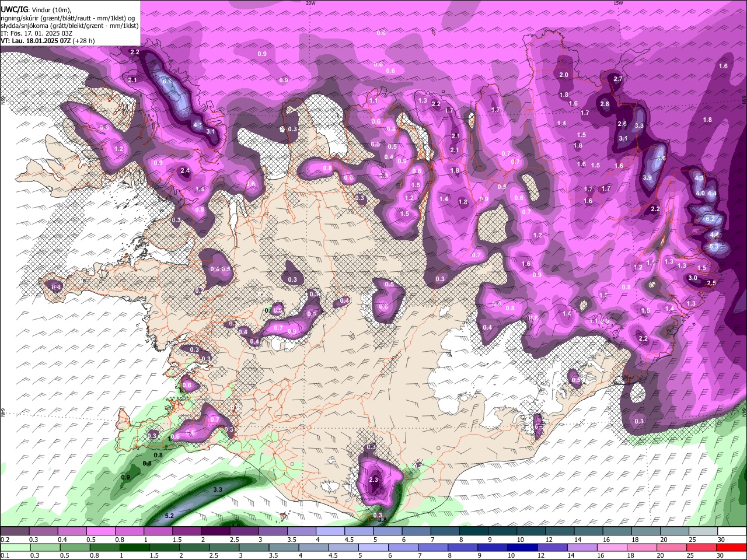Click the 2.8 value in the northeast
This screenshot has height=560, width=747.
pyautogui.click(x=605, y=104)
